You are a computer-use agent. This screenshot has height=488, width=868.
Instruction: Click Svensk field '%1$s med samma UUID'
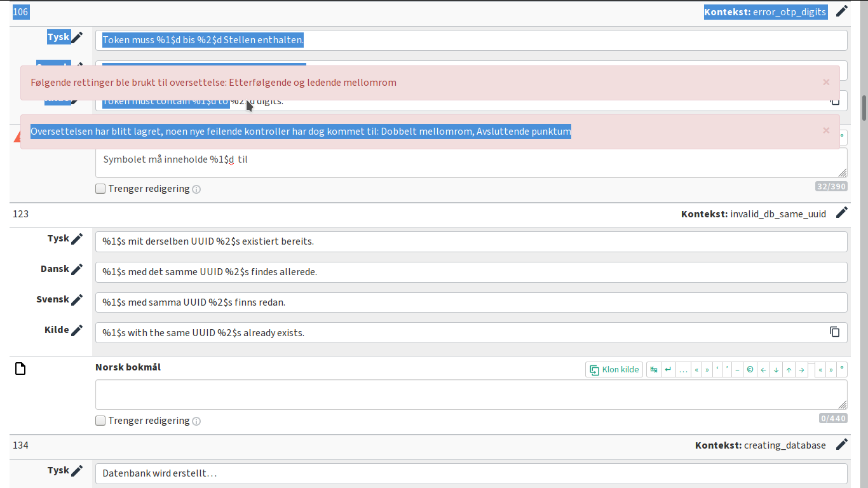tap(471, 302)
